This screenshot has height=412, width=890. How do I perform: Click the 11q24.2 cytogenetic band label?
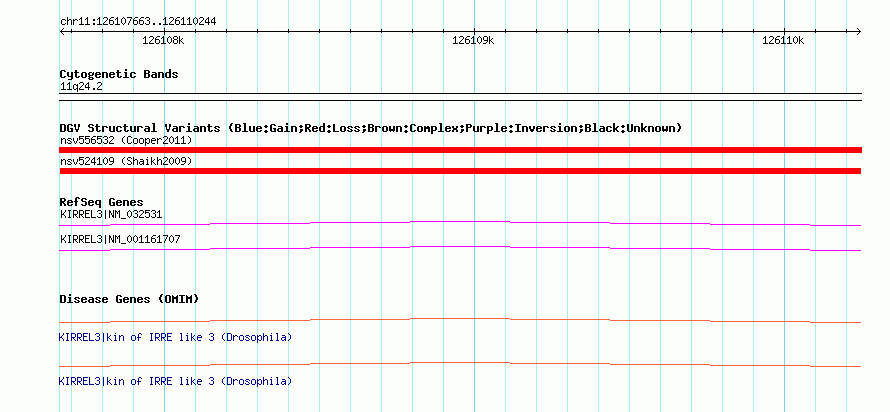coord(81,87)
